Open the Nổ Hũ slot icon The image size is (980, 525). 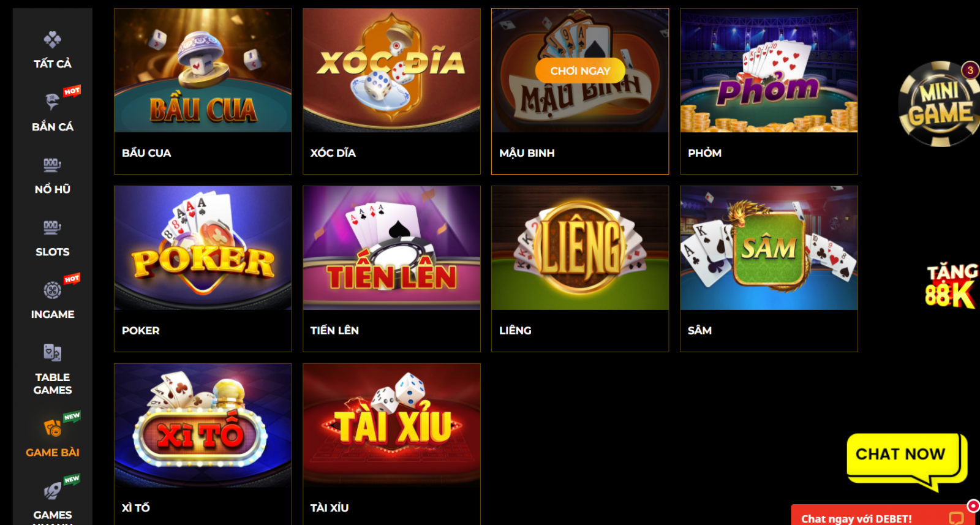tap(53, 164)
